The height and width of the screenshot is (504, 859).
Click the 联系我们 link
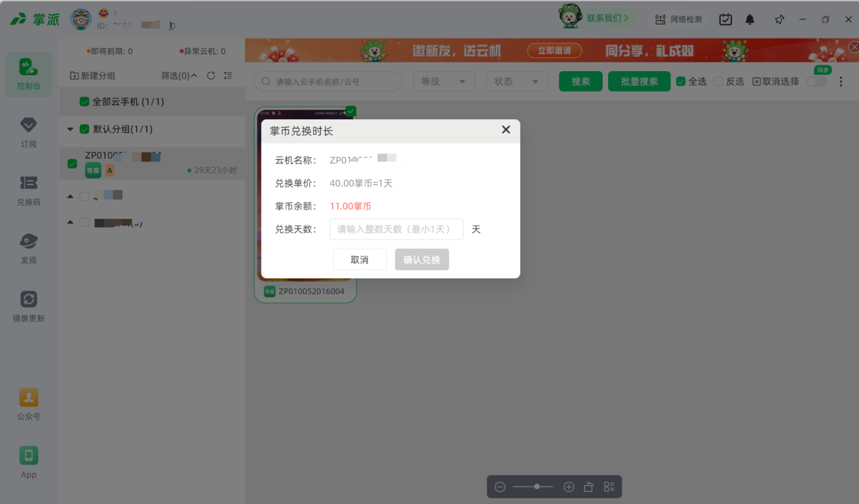click(x=607, y=18)
